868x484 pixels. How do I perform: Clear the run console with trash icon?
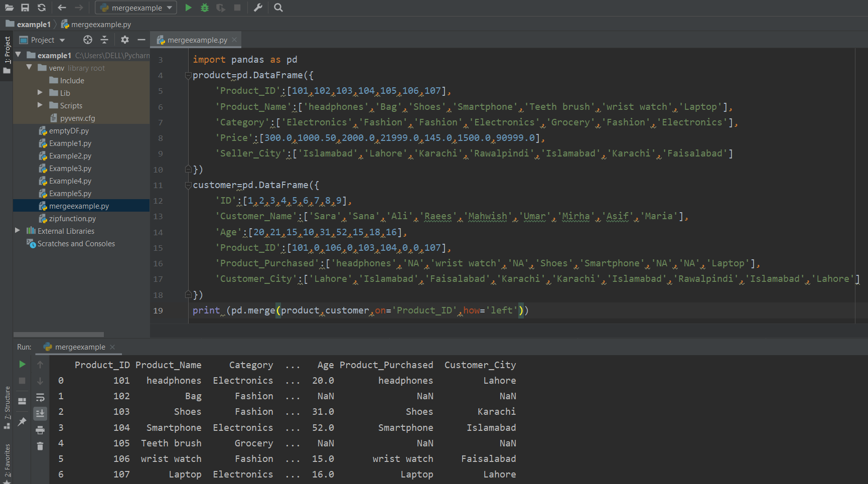40,446
